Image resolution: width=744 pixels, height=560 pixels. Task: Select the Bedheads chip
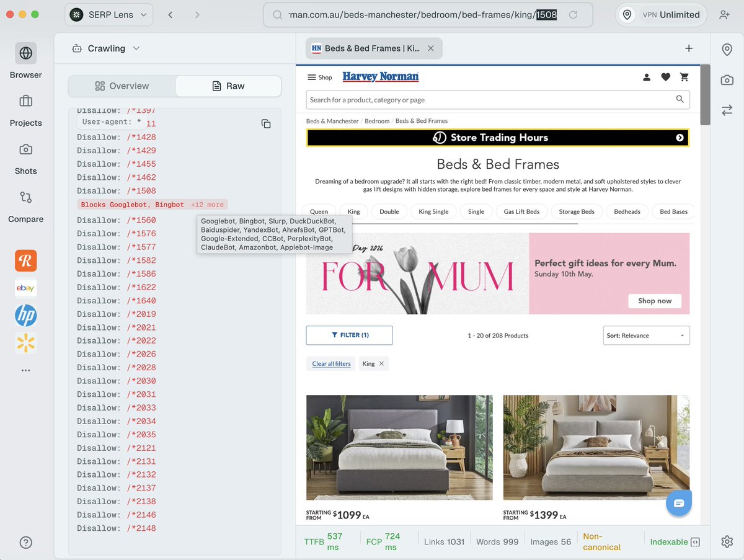(x=627, y=211)
